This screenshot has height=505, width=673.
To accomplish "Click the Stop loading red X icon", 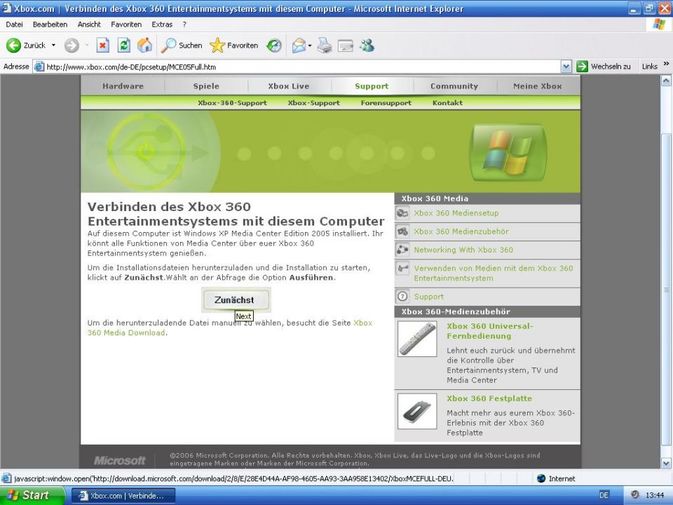I will click(103, 45).
